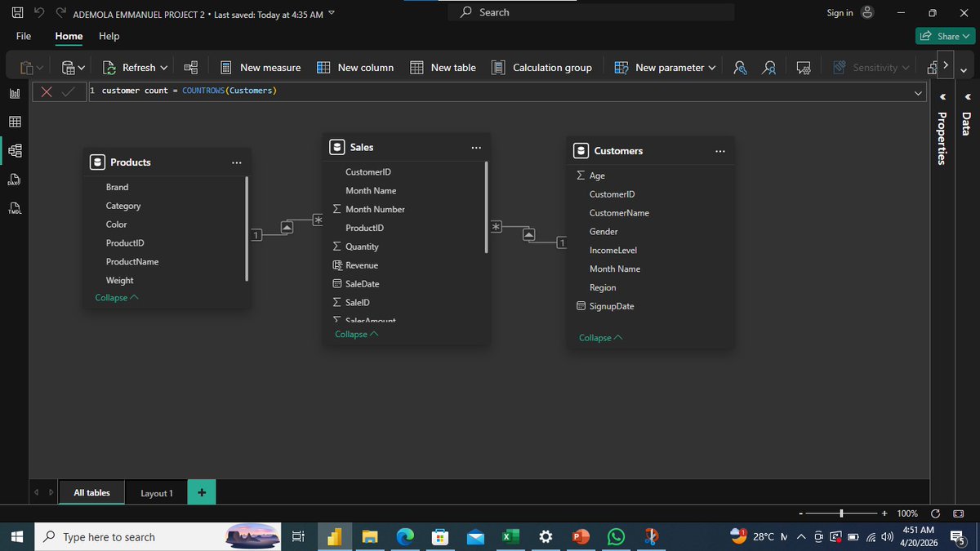Viewport: 980px width, 551px height.
Task: Open the DAX query view icon
Action: point(14,180)
